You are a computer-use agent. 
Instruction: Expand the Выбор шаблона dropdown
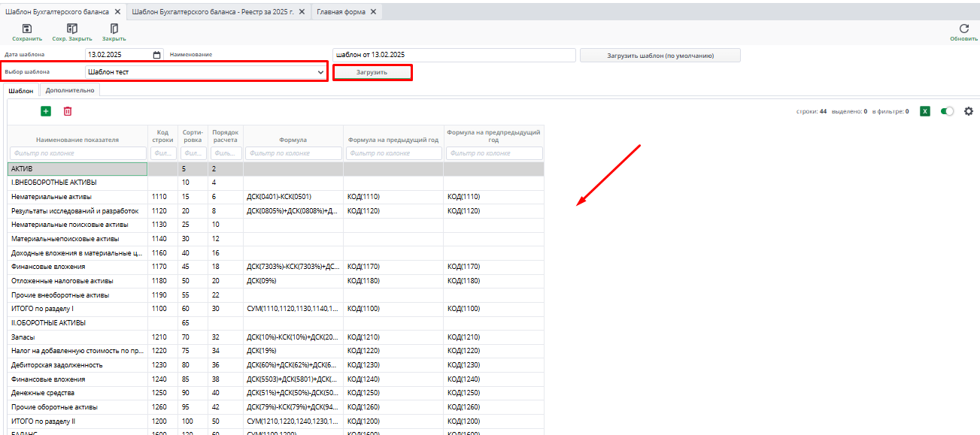point(320,72)
